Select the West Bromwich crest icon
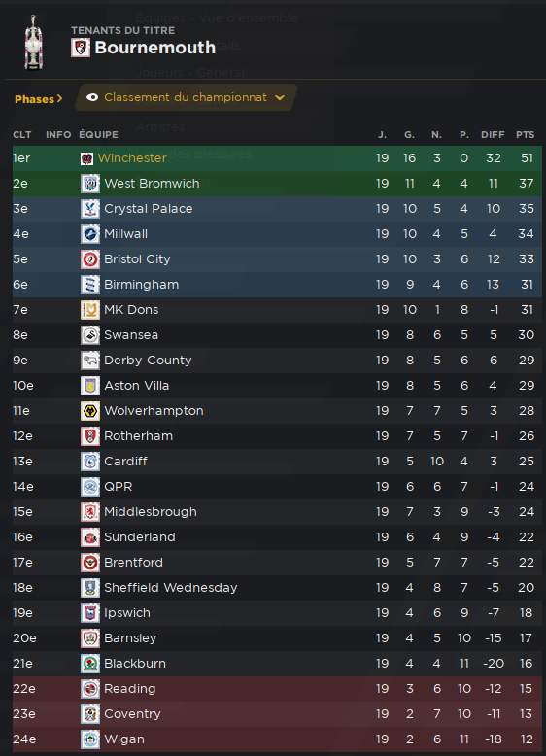Screen dimensions: 546x756 coord(90,184)
